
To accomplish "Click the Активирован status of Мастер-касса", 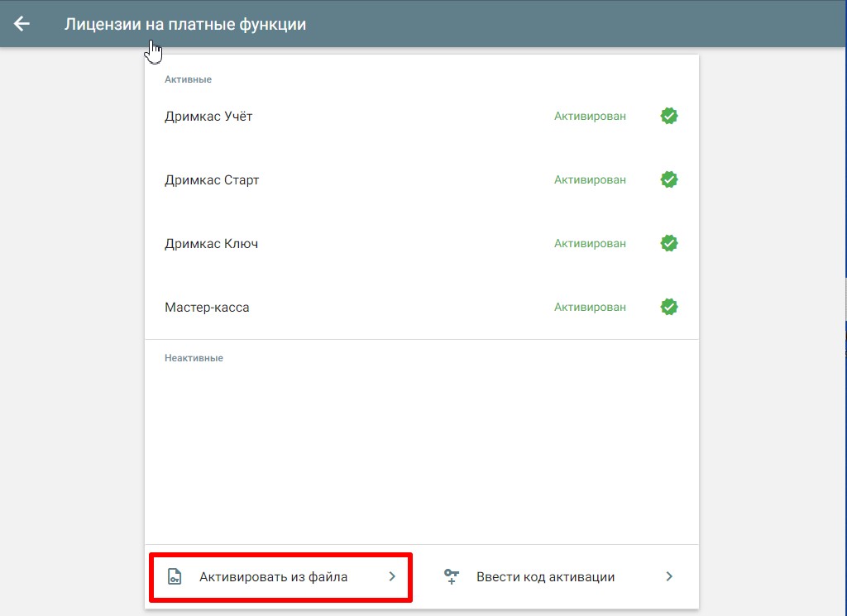I will click(590, 308).
